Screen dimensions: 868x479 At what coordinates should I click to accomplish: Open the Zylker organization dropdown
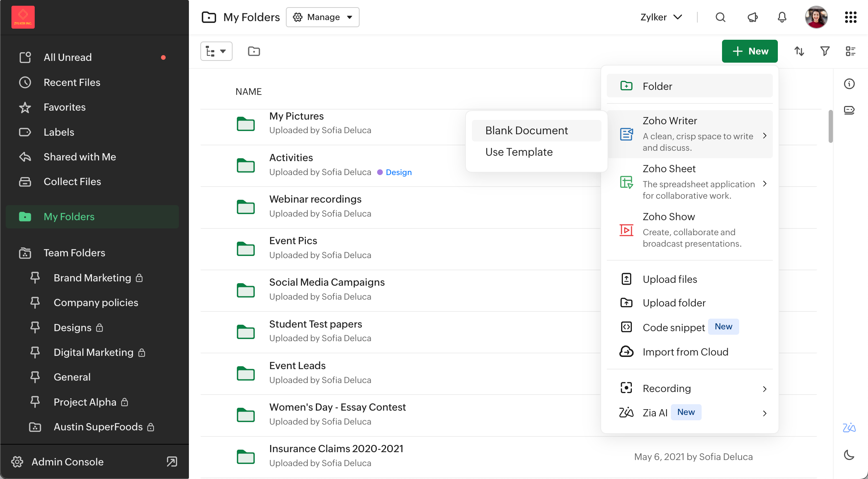pyautogui.click(x=661, y=17)
